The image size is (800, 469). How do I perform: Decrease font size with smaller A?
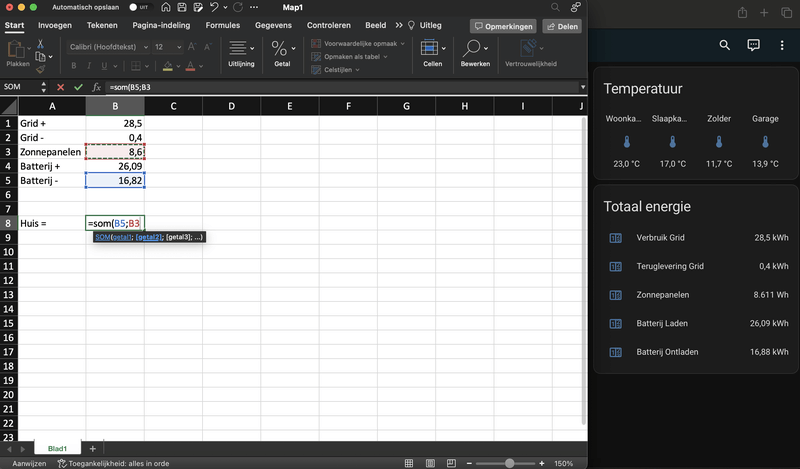point(208,47)
